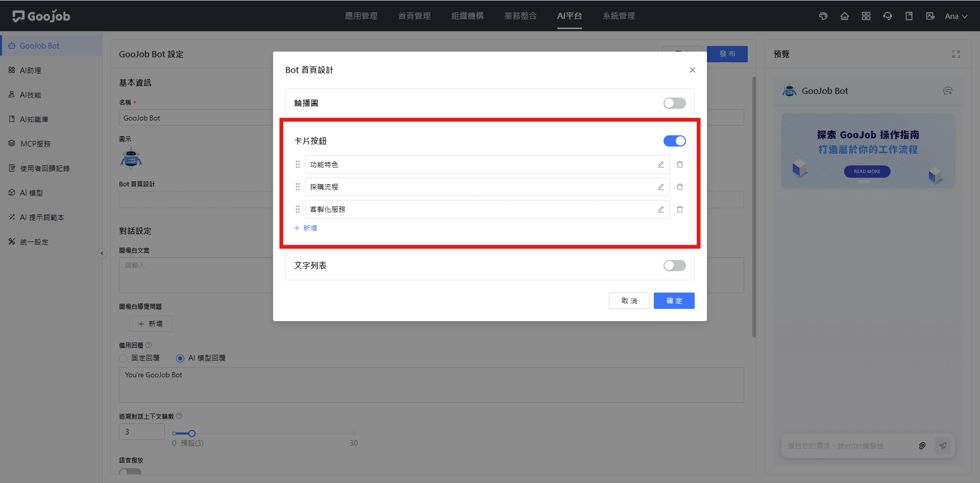Open the 系統管理 menu
980x483 pixels.
pos(619,16)
